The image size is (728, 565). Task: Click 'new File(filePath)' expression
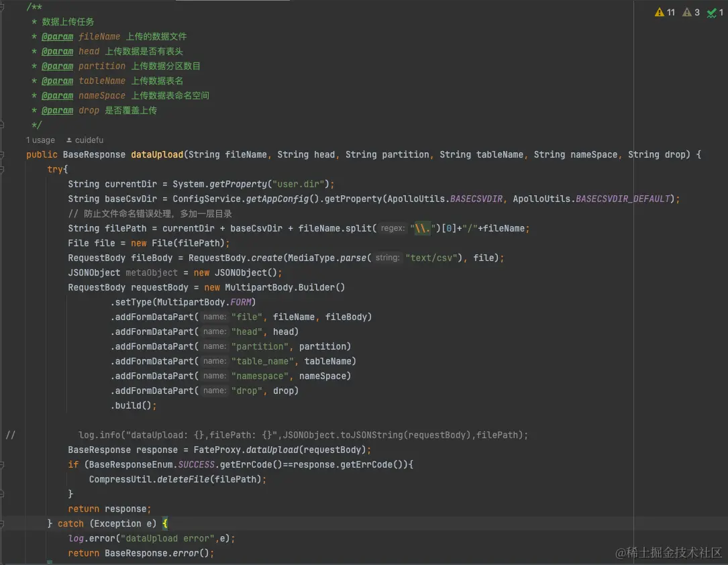click(x=178, y=244)
